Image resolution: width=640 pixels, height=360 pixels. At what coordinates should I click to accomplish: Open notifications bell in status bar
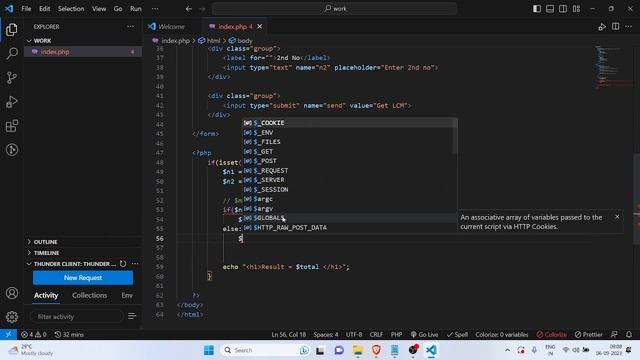click(x=629, y=334)
